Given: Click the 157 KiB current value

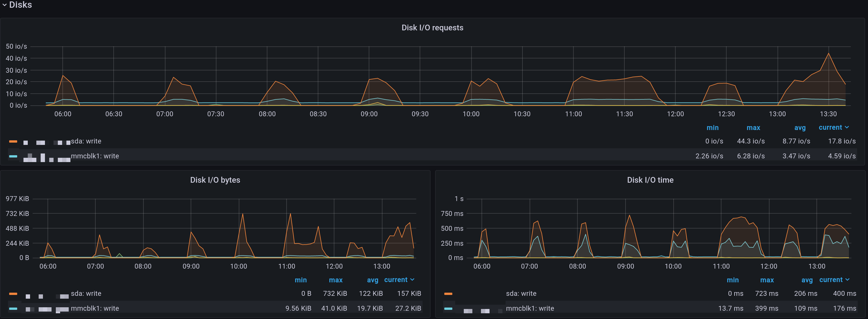Looking at the screenshot, I should click(409, 294).
